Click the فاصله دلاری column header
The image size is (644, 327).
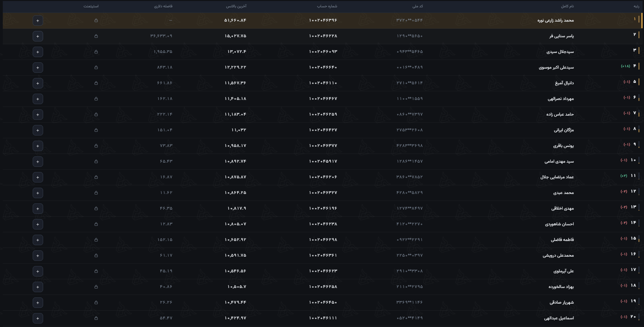coord(163,6)
